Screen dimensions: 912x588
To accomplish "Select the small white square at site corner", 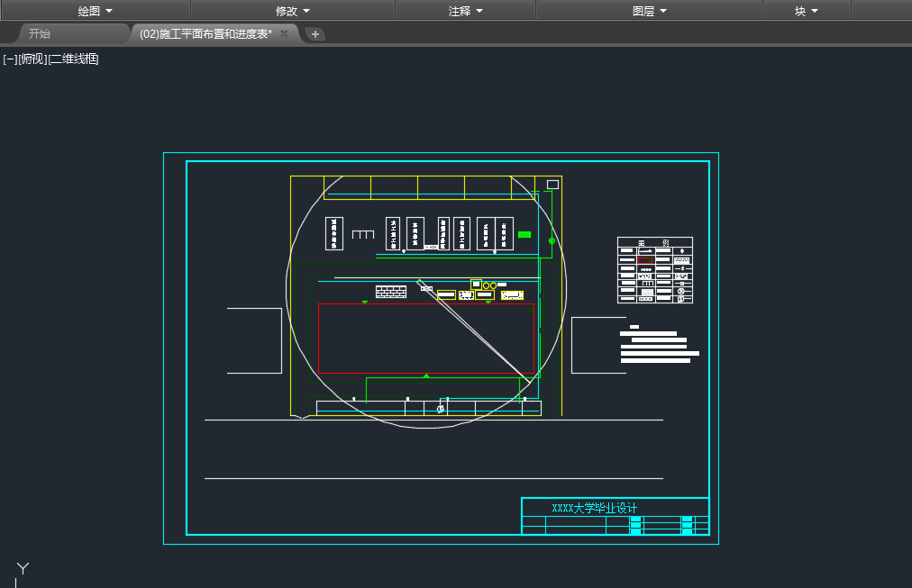I will pos(552,185).
